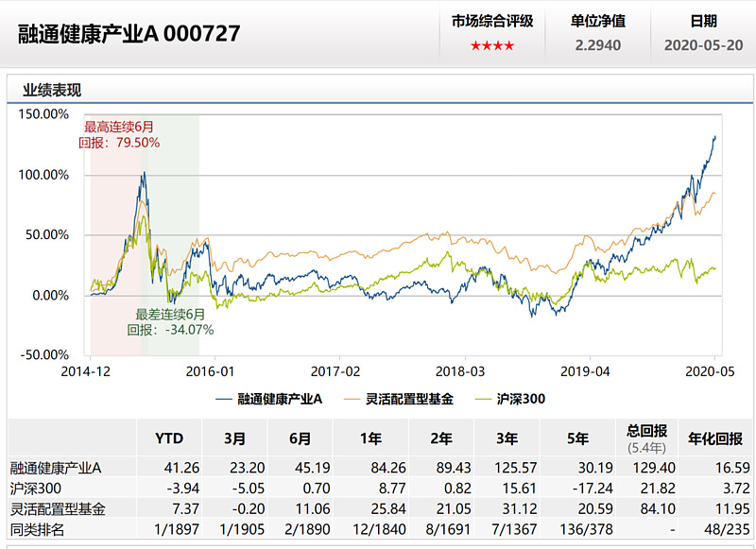
Task: Click the 3年 column header
Action: (x=507, y=438)
